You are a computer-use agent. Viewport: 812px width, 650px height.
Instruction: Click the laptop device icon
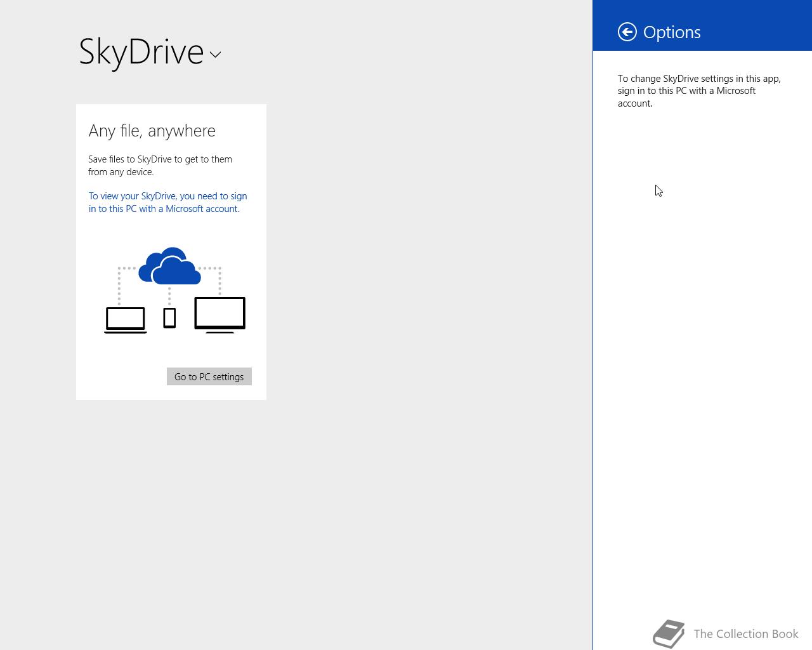[x=126, y=320]
